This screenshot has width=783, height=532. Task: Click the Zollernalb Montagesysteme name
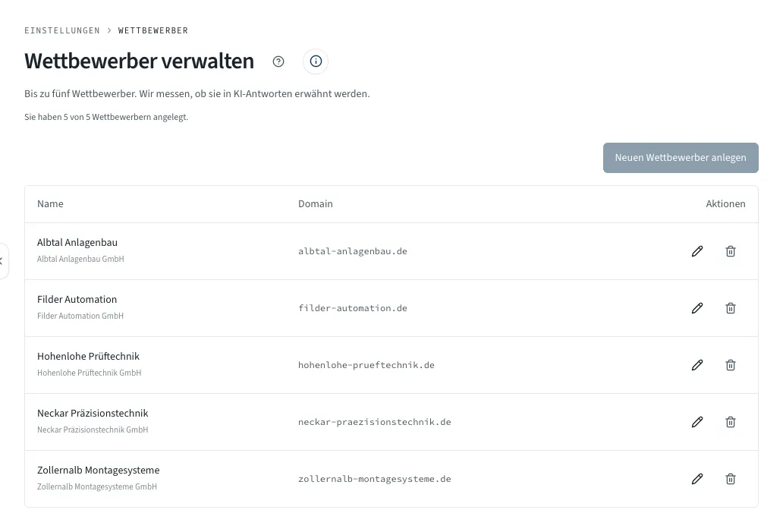pyautogui.click(x=99, y=471)
